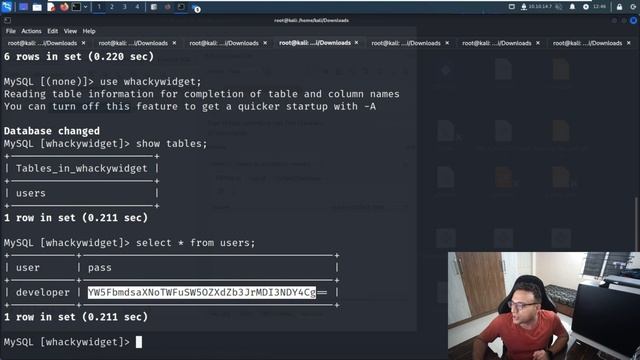The width and height of the screenshot is (640, 360).
Task: Click the highlighted base64 password string
Action: [202, 292]
